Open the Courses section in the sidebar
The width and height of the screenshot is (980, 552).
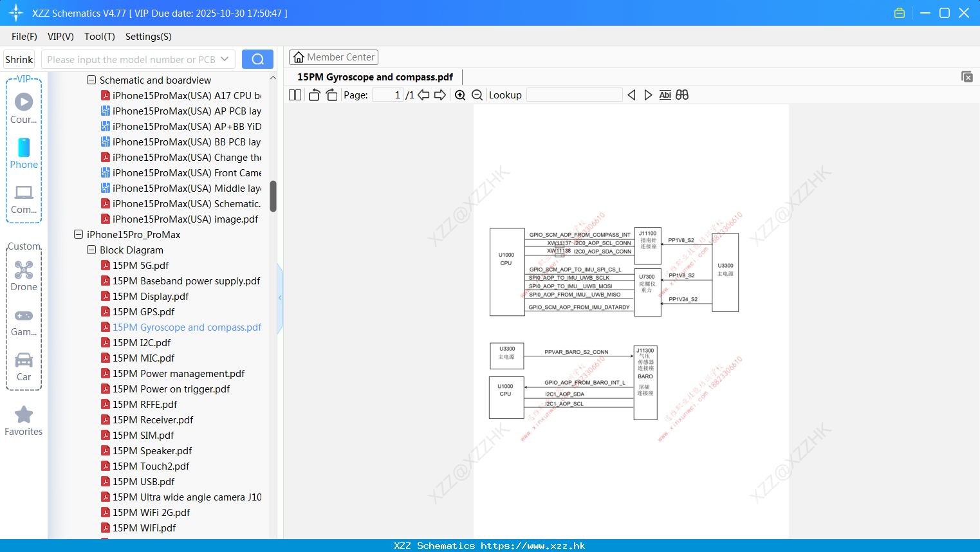pos(24,109)
